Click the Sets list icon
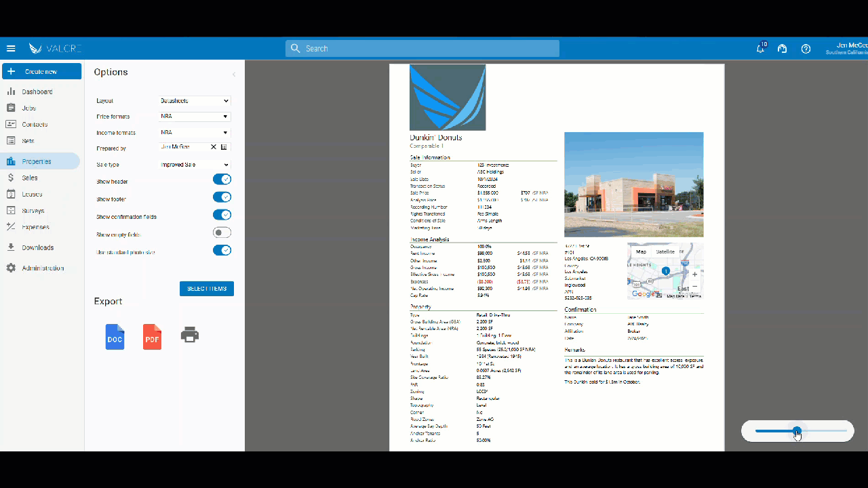The height and width of the screenshot is (488, 868). (11, 141)
